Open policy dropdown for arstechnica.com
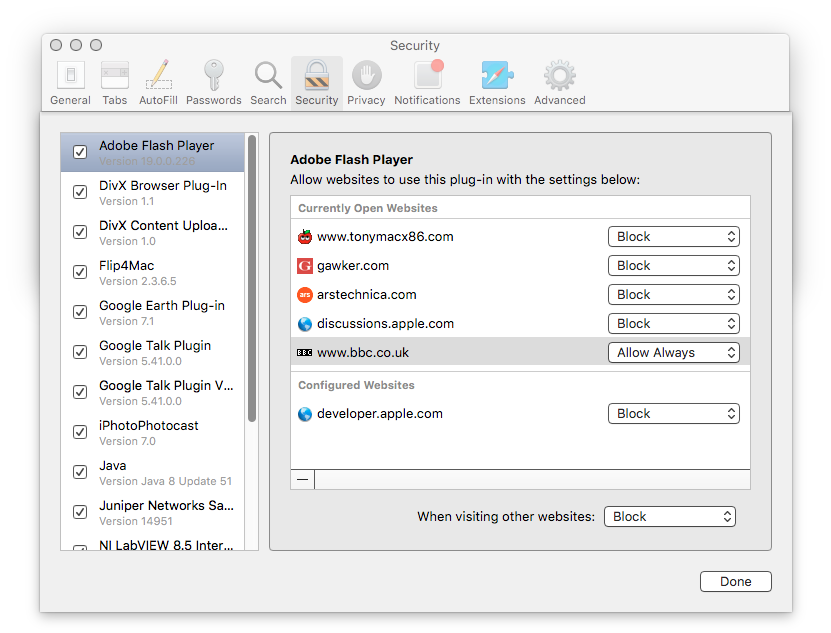 coord(674,295)
